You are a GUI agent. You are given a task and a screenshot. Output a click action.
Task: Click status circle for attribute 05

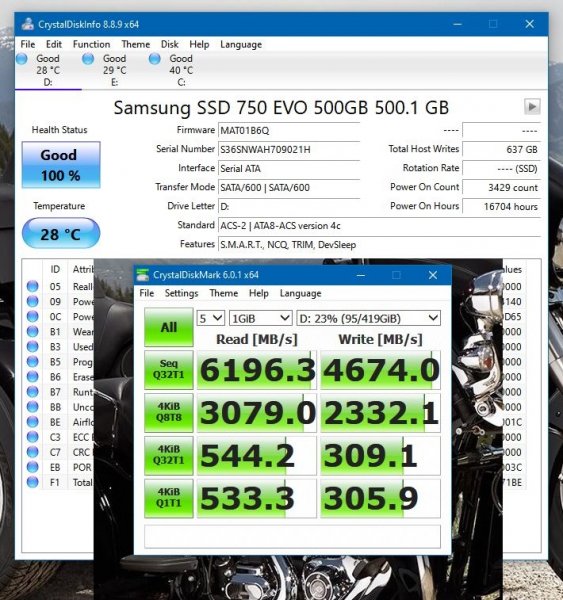tap(33, 286)
